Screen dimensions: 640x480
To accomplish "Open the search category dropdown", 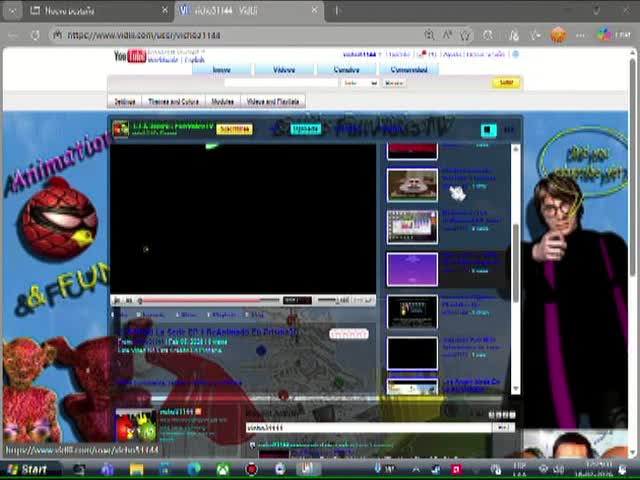I will [359, 83].
